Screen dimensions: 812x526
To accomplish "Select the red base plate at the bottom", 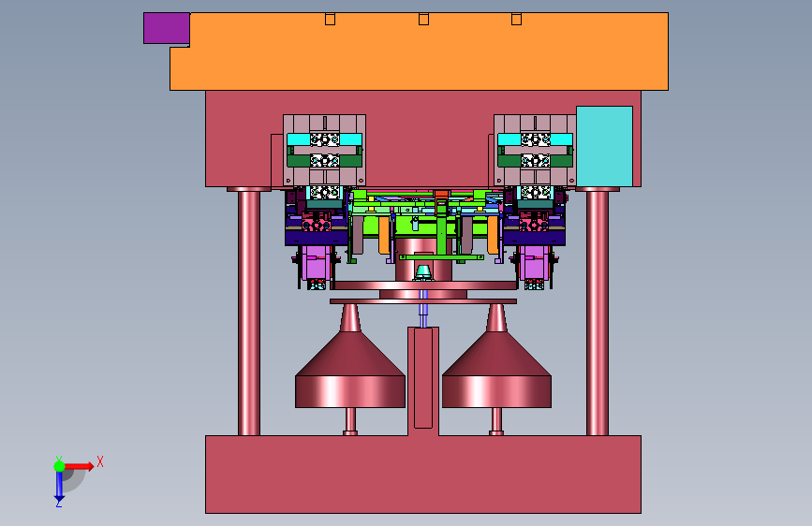I will tap(423, 475).
